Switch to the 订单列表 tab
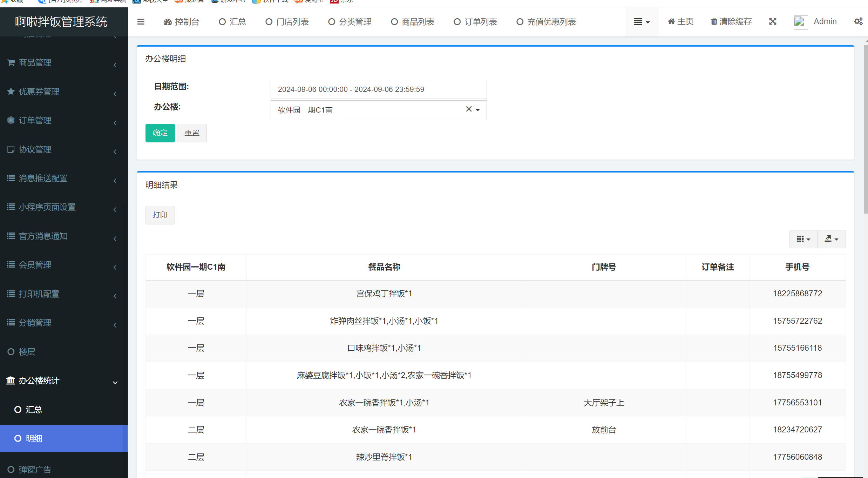868x478 pixels. [x=475, y=22]
